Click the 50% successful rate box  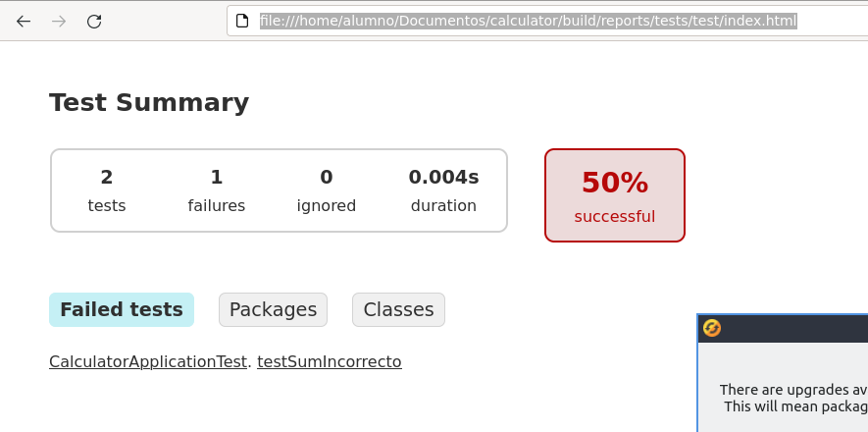pyautogui.click(x=615, y=195)
